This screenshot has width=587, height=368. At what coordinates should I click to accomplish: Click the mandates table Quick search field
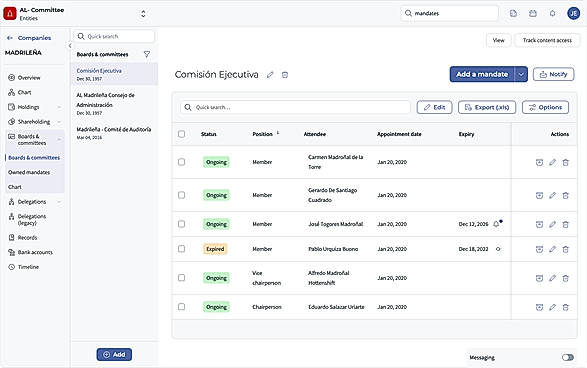[x=295, y=107]
